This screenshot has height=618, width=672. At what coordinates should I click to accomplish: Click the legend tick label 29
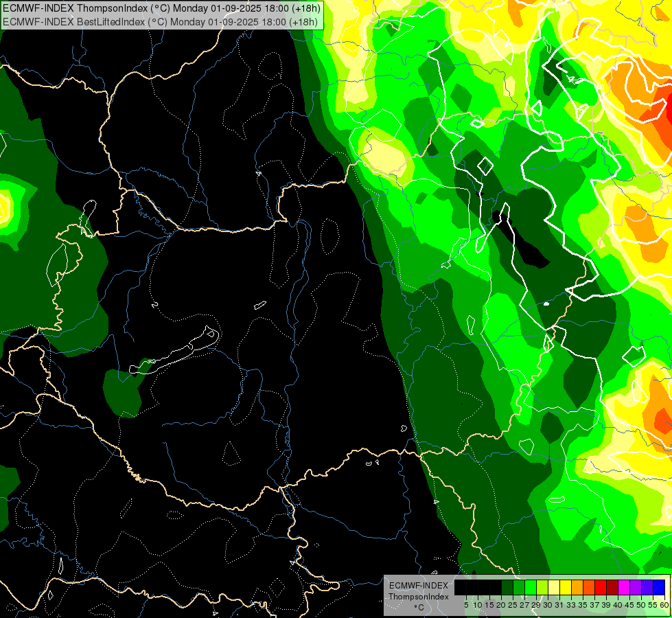click(537, 605)
